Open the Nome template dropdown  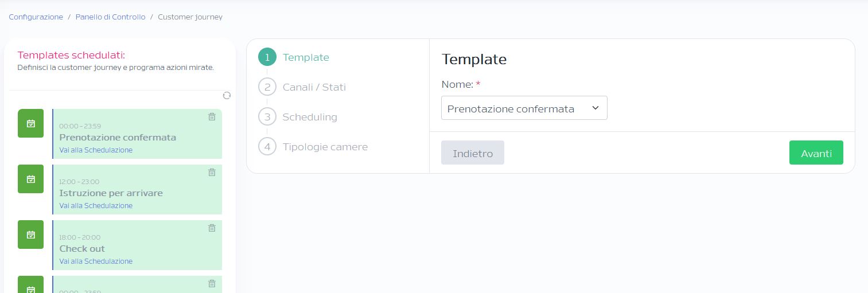[x=524, y=108]
